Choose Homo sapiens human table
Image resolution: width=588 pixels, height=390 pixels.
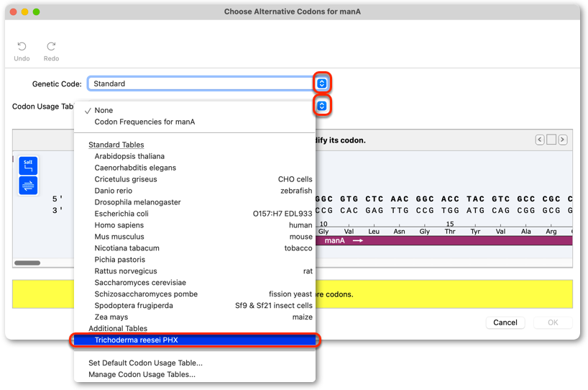click(x=195, y=225)
